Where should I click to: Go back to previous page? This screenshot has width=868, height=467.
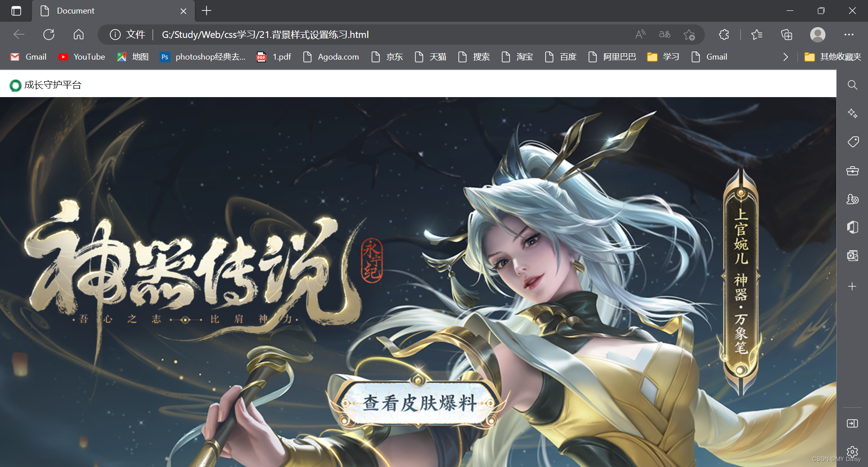(19, 34)
